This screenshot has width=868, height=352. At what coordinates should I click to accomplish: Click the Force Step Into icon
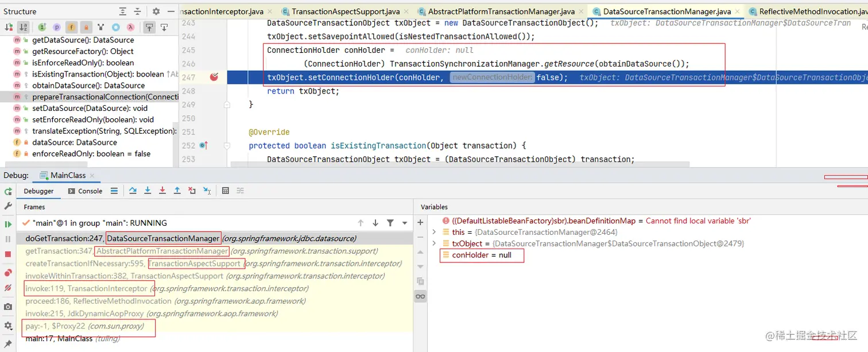[162, 191]
